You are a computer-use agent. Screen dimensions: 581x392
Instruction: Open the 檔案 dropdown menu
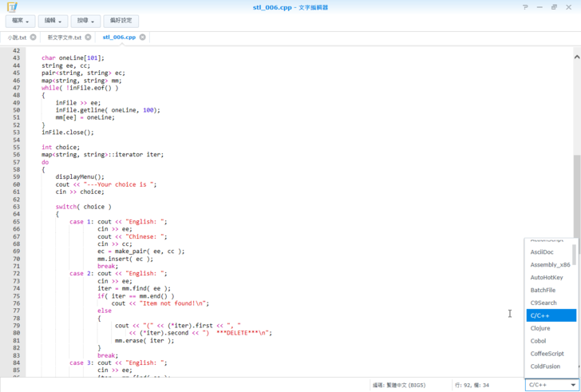click(21, 21)
